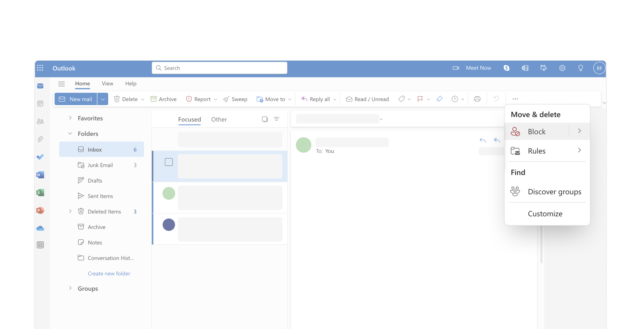Expand the Favorites folder group

tap(70, 118)
